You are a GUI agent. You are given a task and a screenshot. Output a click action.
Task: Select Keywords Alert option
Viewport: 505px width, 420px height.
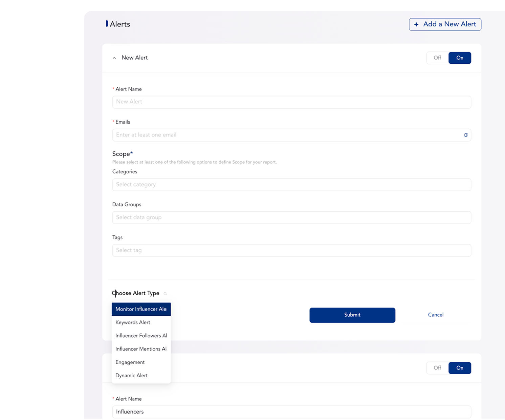[133, 322]
